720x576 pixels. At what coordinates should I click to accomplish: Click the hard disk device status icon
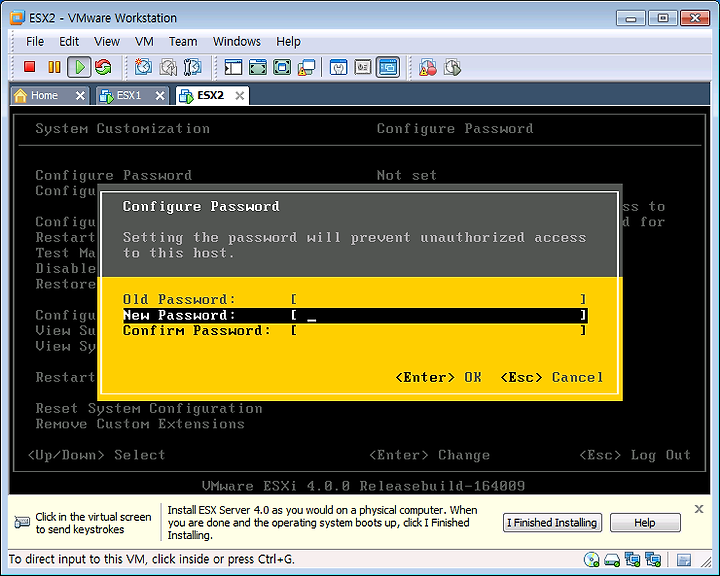click(612, 559)
